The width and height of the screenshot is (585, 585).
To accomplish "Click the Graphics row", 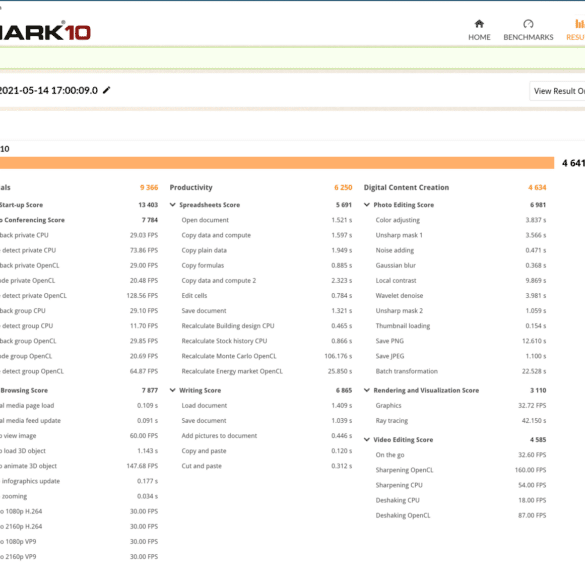I will coord(461,406).
